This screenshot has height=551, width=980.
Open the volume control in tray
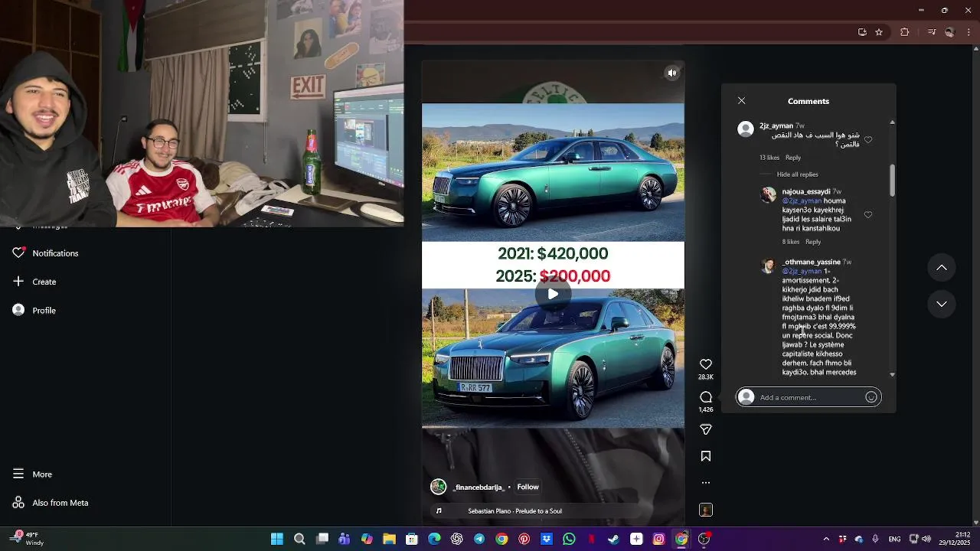(926, 539)
